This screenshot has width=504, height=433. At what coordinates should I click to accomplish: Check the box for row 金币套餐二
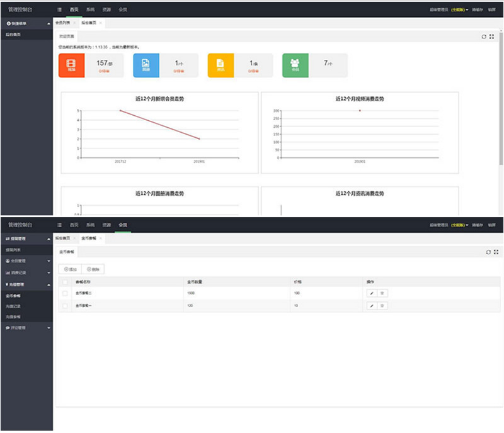(x=65, y=293)
